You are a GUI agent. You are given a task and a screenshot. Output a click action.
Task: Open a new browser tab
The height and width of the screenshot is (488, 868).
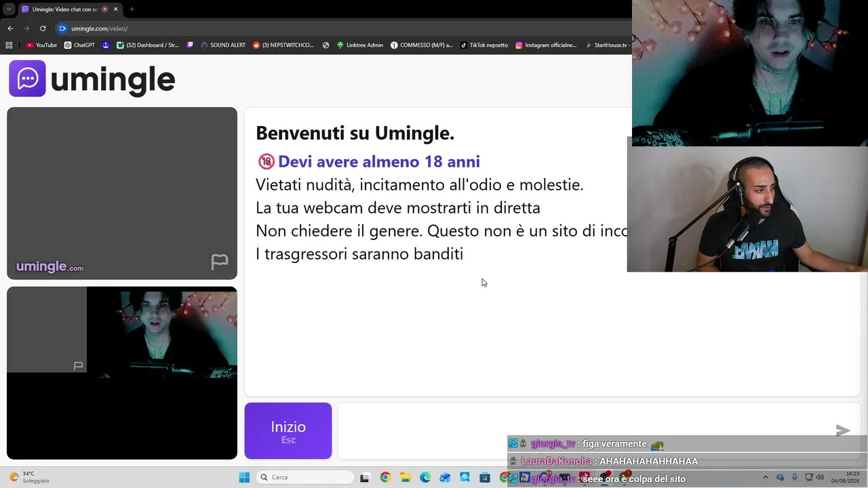tap(132, 9)
